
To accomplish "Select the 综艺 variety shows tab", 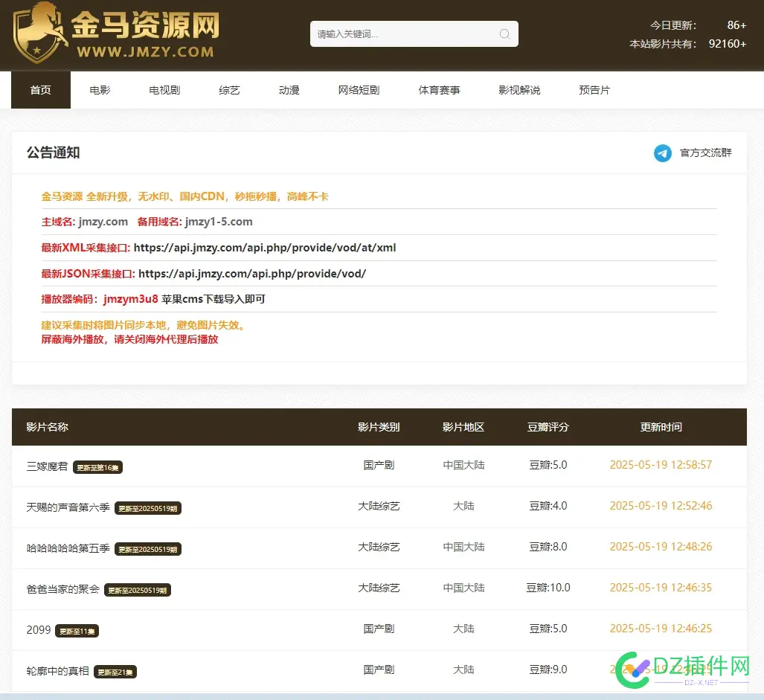I will pyautogui.click(x=229, y=89).
